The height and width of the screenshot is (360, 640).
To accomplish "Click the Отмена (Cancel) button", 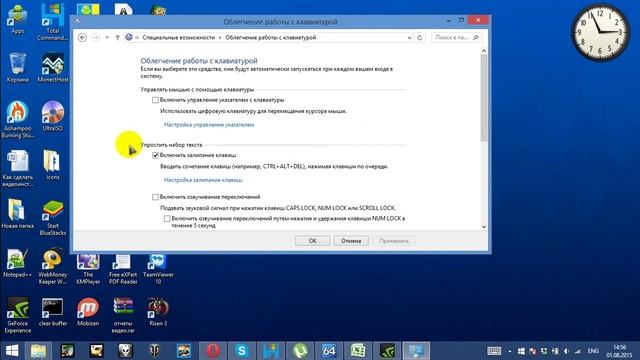I will coord(351,241).
